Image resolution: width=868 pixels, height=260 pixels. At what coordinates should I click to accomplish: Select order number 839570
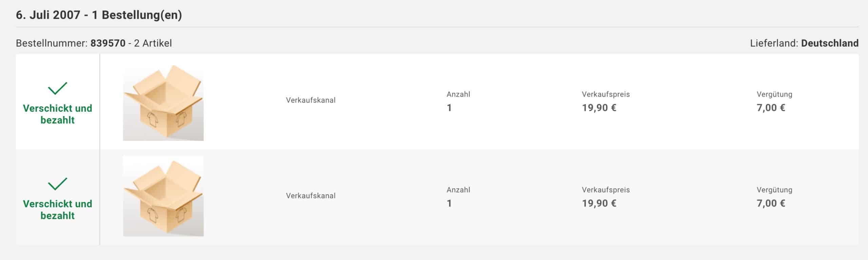point(108,43)
